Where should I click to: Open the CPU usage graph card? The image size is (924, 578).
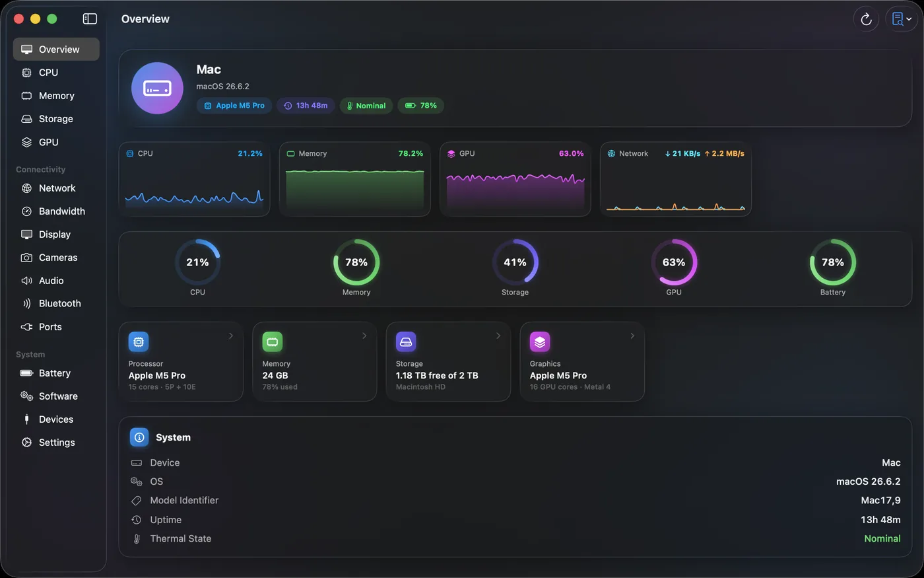pos(195,179)
